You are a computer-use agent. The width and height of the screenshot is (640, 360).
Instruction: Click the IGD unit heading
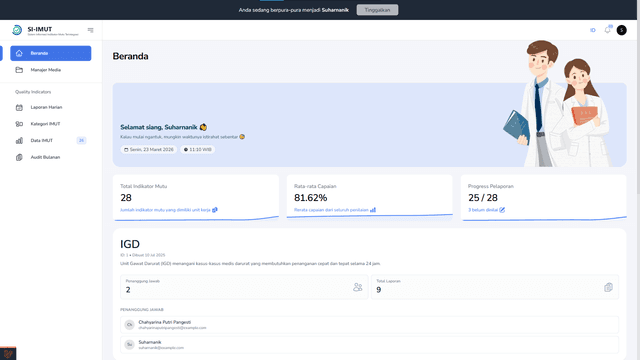(130, 244)
